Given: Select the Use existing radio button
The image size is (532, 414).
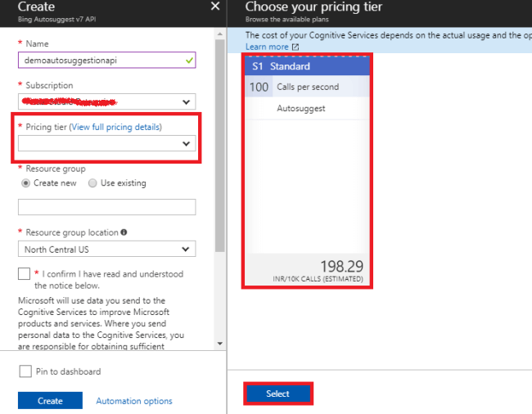Looking at the screenshot, I should (x=92, y=183).
